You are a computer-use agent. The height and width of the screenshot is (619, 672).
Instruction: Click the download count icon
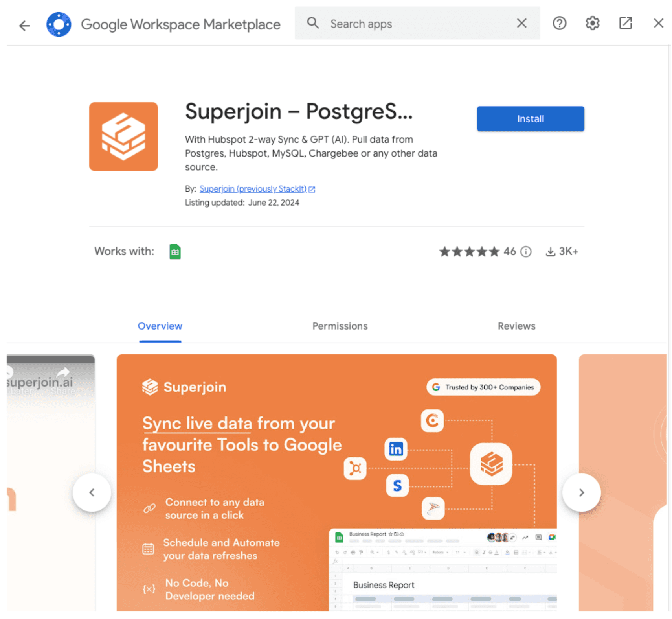(550, 251)
